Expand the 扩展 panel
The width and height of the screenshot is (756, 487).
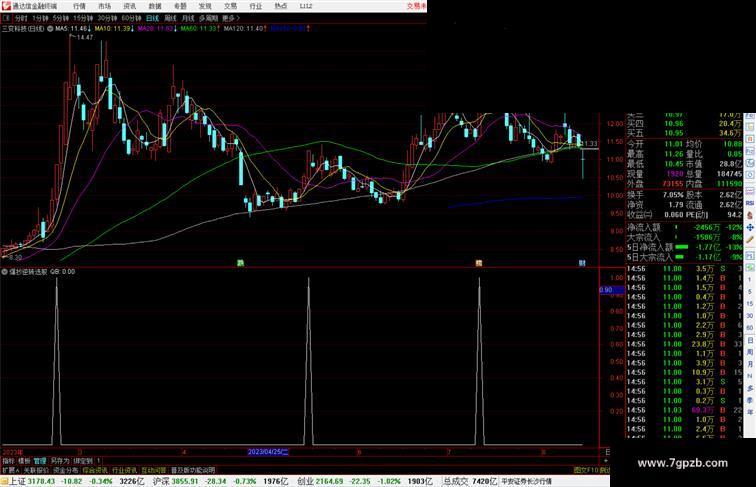[11, 470]
